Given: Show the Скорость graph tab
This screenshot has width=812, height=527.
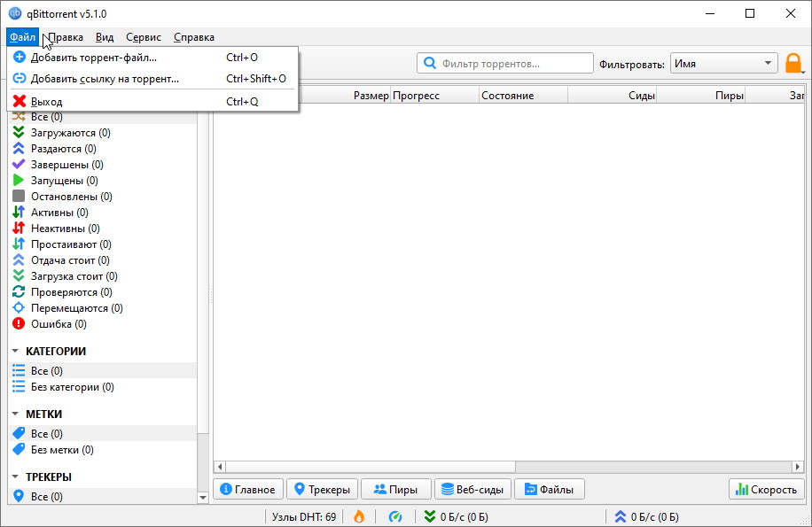Looking at the screenshot, I should [767, 489].
